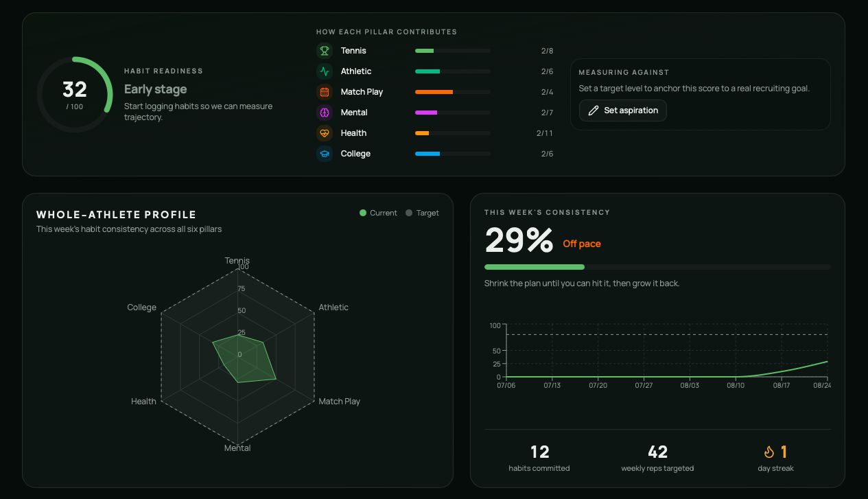Click the Set aspiration button
868x499 pixels.
(623, 111)
